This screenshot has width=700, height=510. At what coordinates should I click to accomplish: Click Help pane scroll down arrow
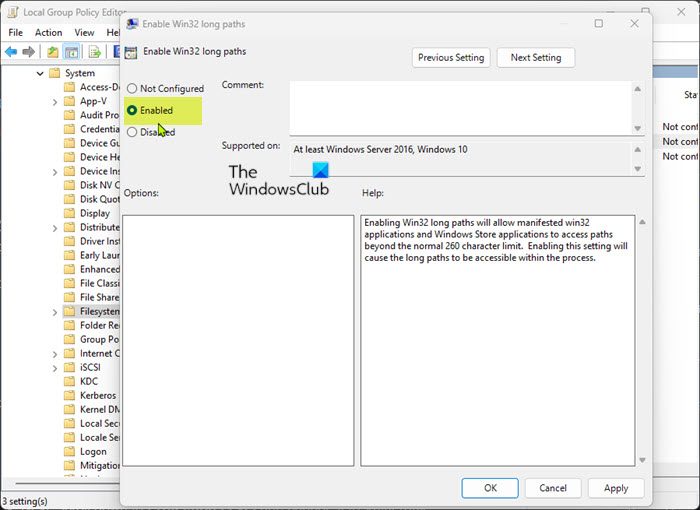click(x=642, y=460)
